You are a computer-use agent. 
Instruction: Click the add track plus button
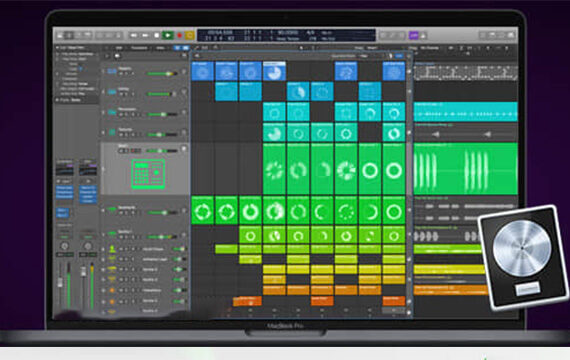[107, 56]
